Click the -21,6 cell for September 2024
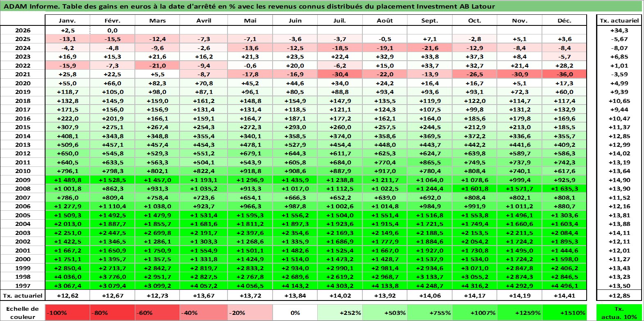Image resolution: width=644 pixels, height=321 pixels. [x=430, y=48]
